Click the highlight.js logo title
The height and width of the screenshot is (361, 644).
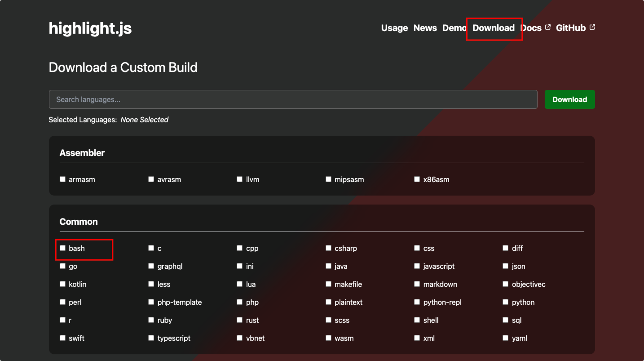pyautogui.click(x=90, y=28)
